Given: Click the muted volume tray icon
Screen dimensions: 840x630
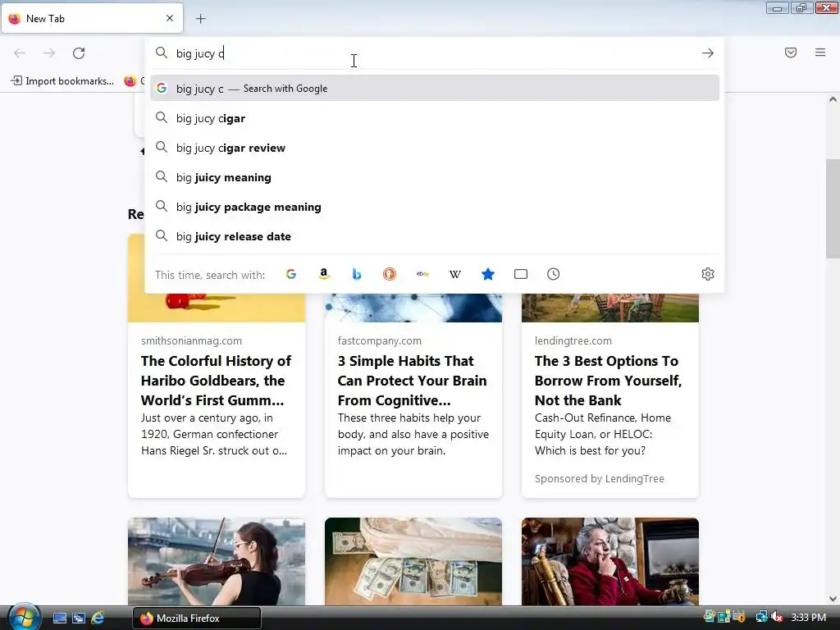Looking at the screenshot, I should [x=776, y=618].
